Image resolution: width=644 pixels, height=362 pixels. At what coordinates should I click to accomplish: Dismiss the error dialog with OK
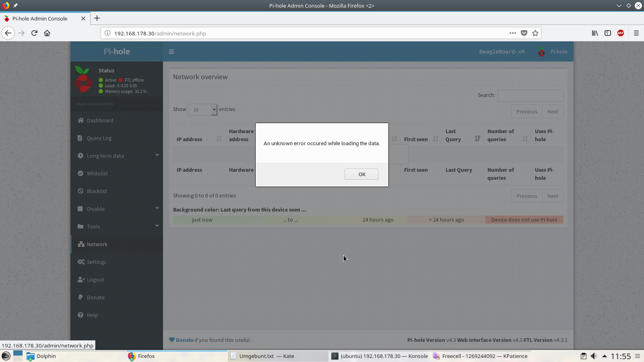pos(361,174)
